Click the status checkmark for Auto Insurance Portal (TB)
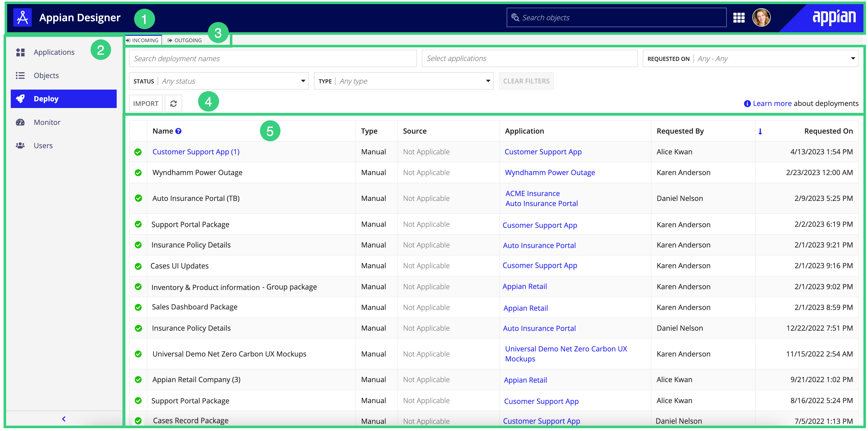Image resolution: width=868 pixels, height=431 pixels. coord(138,198)
